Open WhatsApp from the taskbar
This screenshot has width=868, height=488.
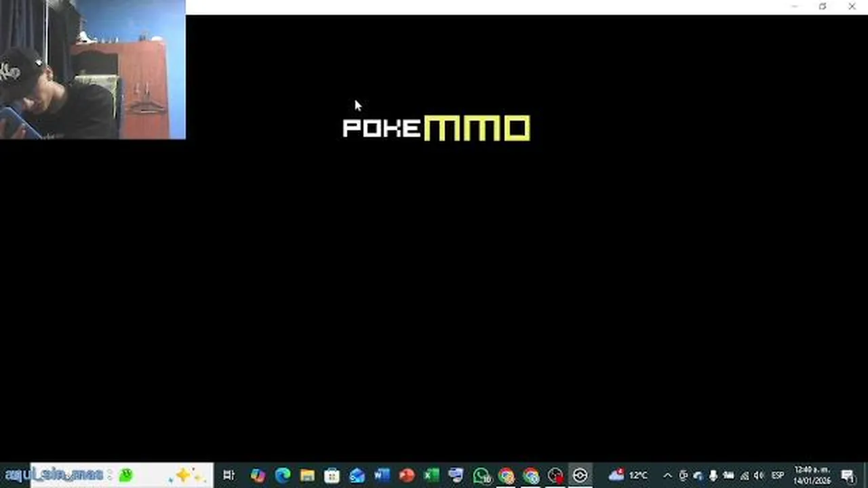(481, 476)
